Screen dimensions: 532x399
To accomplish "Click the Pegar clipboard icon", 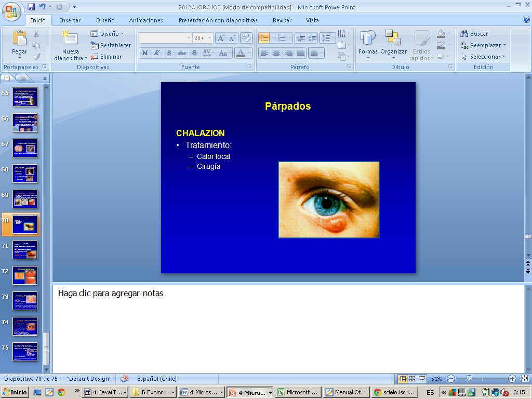I will (x=19, y=38).
